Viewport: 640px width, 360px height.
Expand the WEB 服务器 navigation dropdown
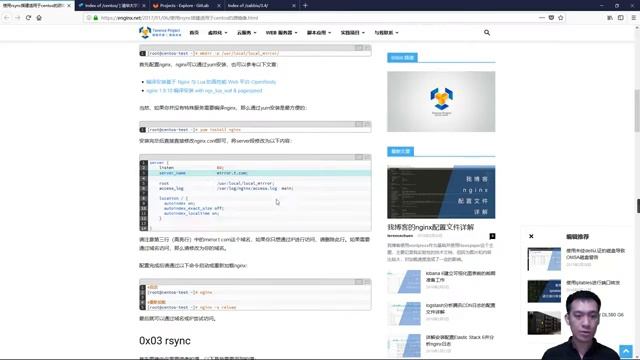(x=282, y=33)
